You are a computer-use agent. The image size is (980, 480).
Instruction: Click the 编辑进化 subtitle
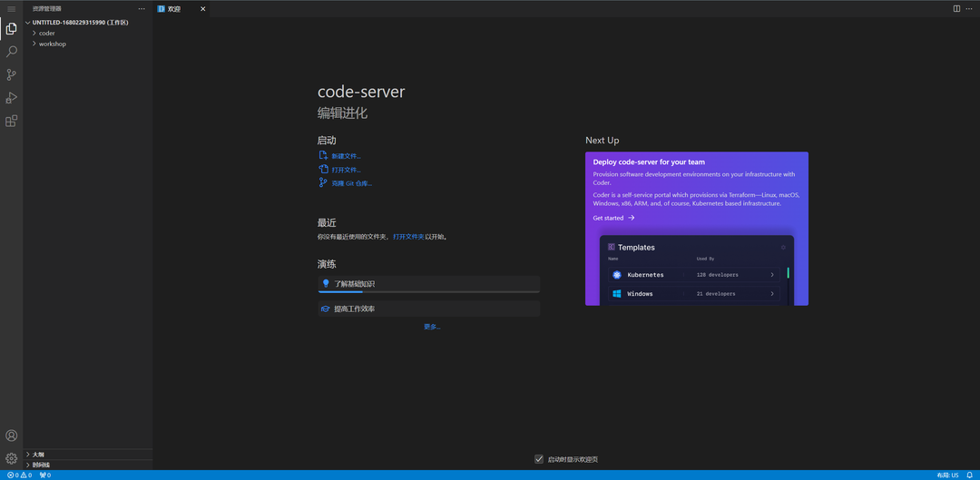tap(342, 113)
